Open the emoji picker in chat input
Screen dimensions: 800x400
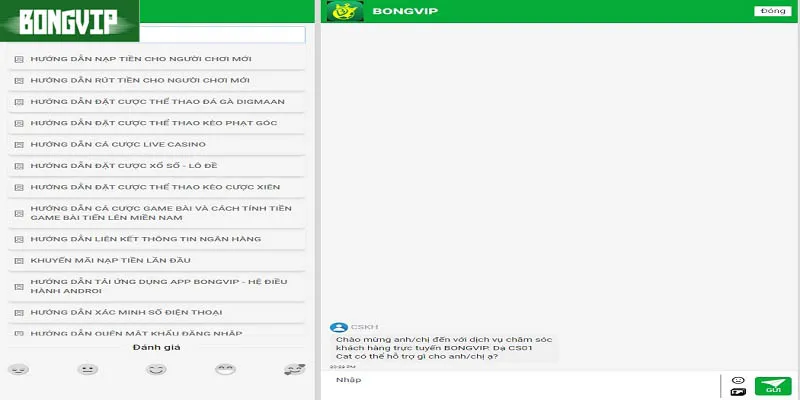point(738,380)
